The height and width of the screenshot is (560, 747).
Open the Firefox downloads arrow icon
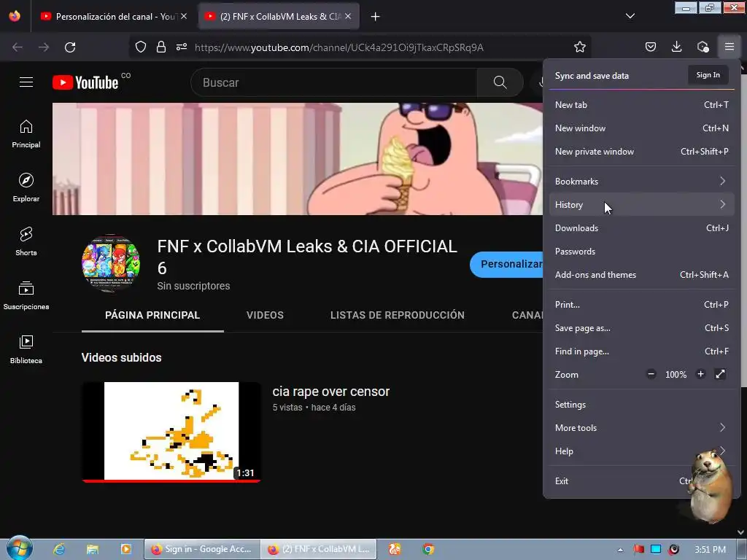[676, 47]
